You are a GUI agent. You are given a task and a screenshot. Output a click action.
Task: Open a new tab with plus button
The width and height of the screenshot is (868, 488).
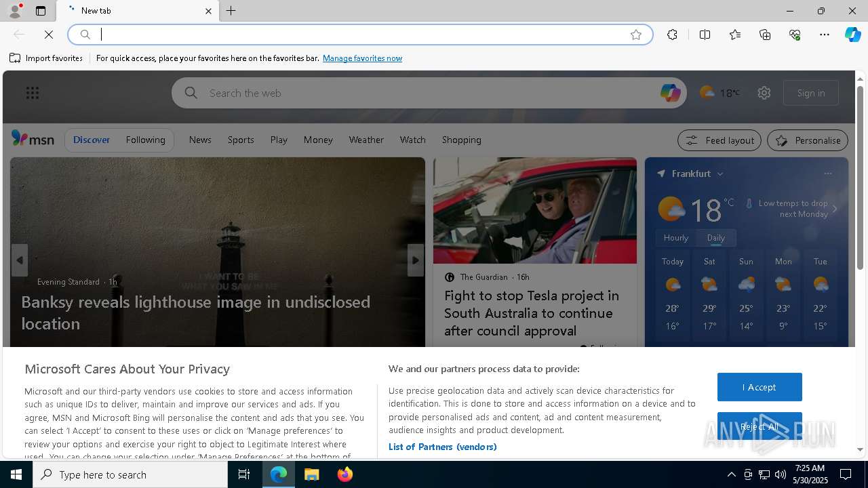pos(231,11)
